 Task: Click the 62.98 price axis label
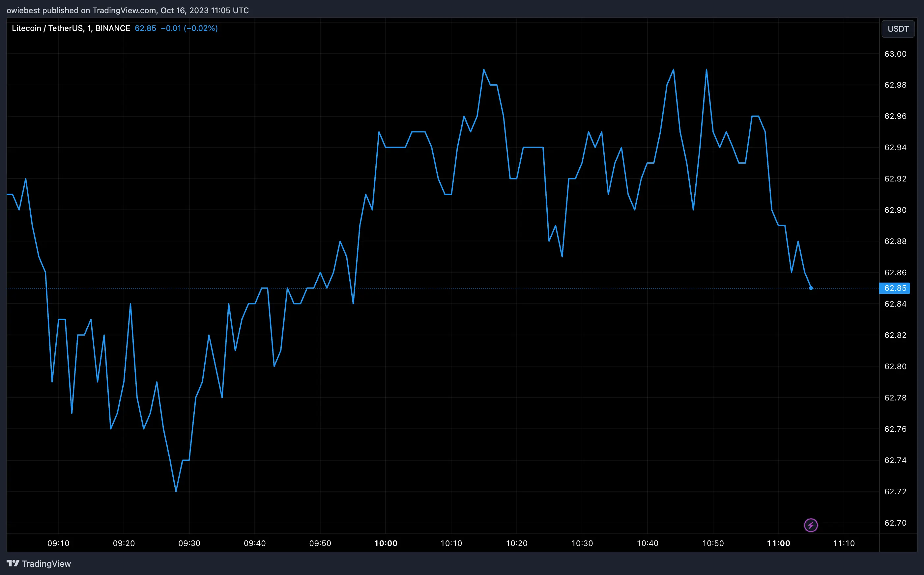pyautogui.click(x=895, y=85)
